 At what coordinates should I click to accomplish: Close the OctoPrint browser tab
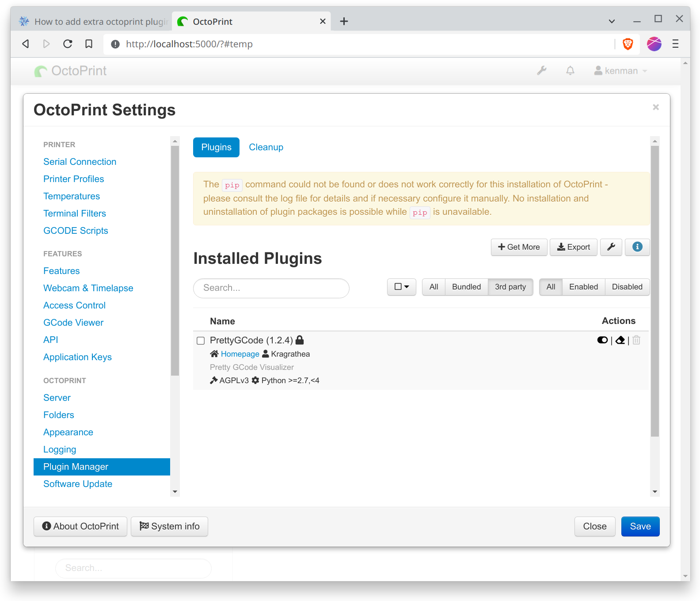pos(323,21)
